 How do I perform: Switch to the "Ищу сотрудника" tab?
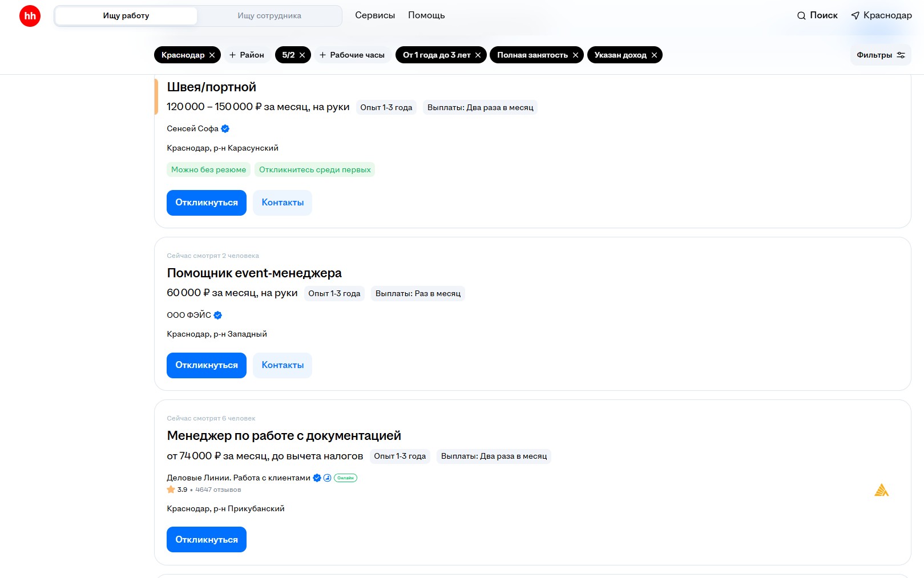pos(269,16)
